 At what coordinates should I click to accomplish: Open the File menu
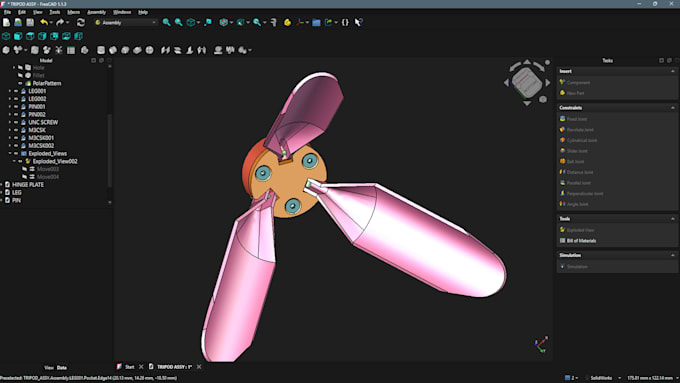(7, 12)
